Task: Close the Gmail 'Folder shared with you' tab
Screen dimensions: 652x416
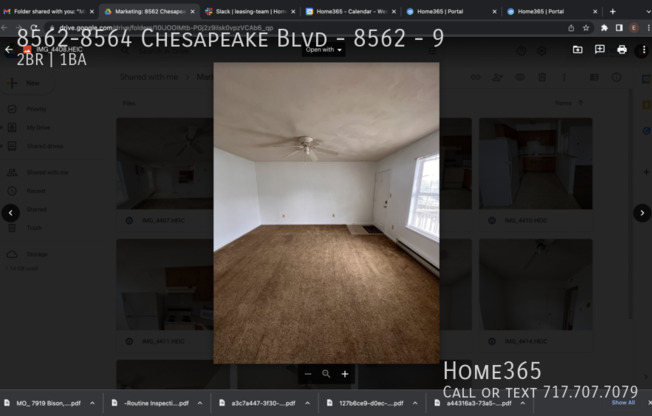Action: [92, 12]
